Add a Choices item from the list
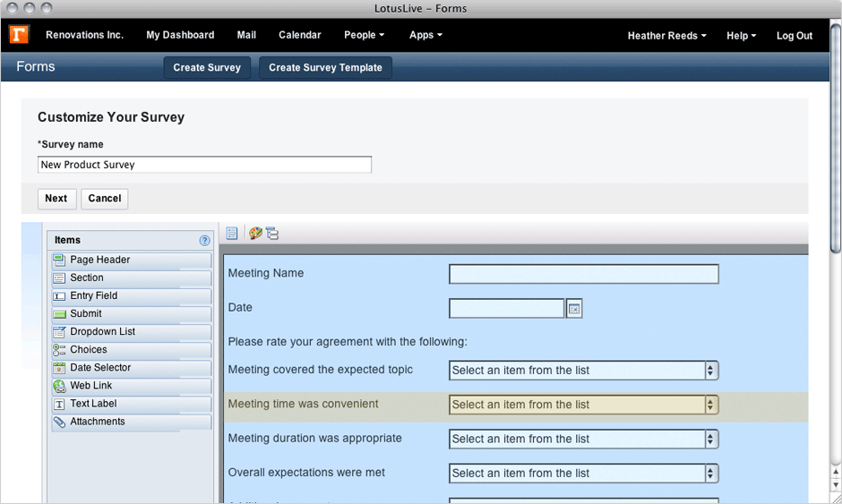 (x=88, y=350)
